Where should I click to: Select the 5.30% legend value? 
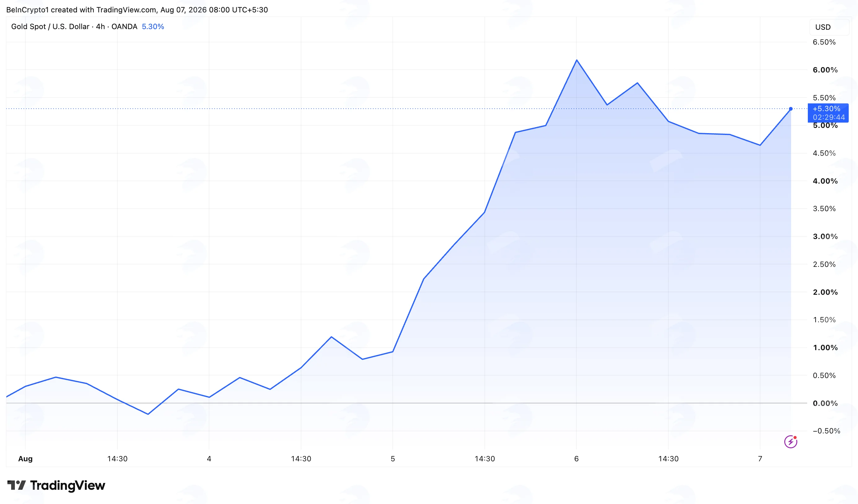[153, 27]
